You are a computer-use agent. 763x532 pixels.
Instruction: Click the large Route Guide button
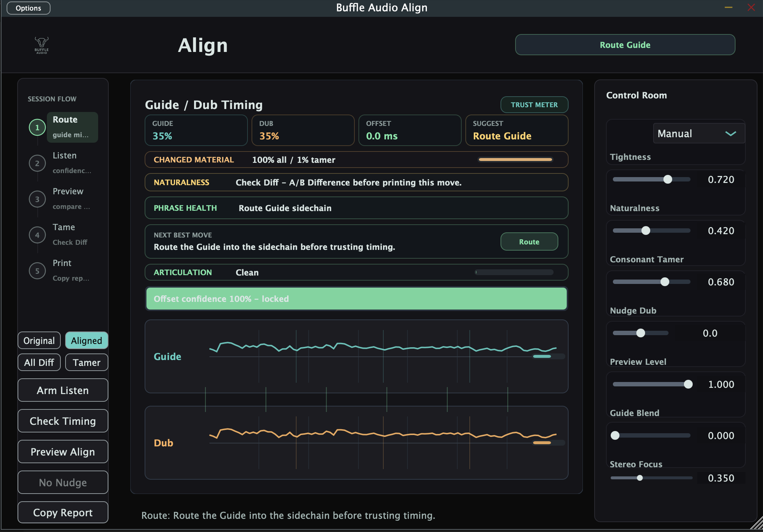(x=625, y=45)
